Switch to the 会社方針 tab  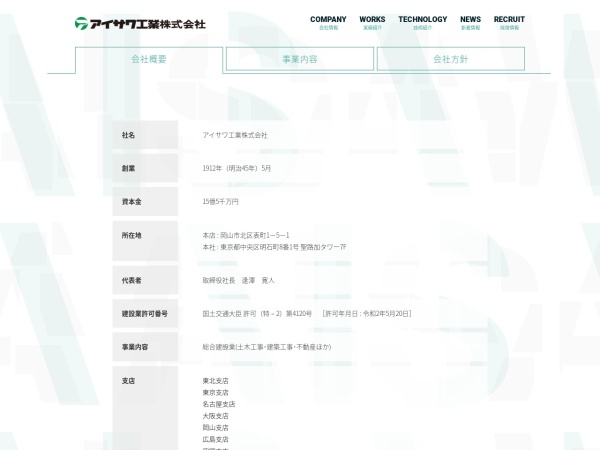point(450,59)
